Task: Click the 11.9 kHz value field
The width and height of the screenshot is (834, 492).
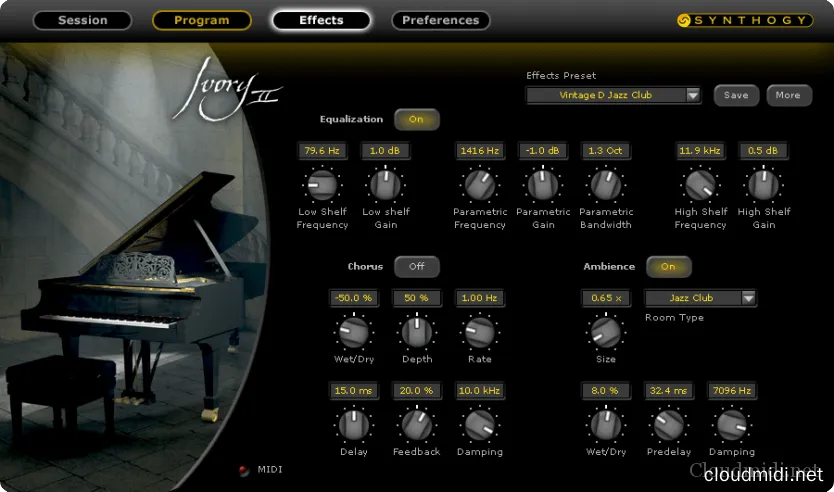Action: pos(700,151)
